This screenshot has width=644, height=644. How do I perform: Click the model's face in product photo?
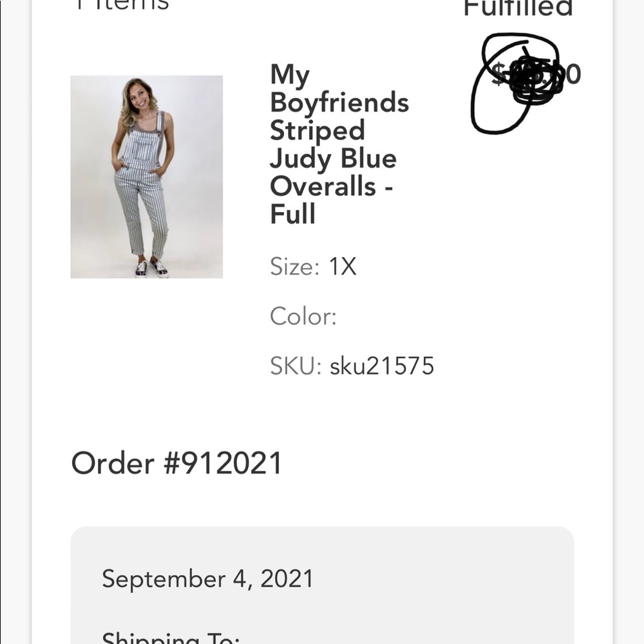(138, 95)
